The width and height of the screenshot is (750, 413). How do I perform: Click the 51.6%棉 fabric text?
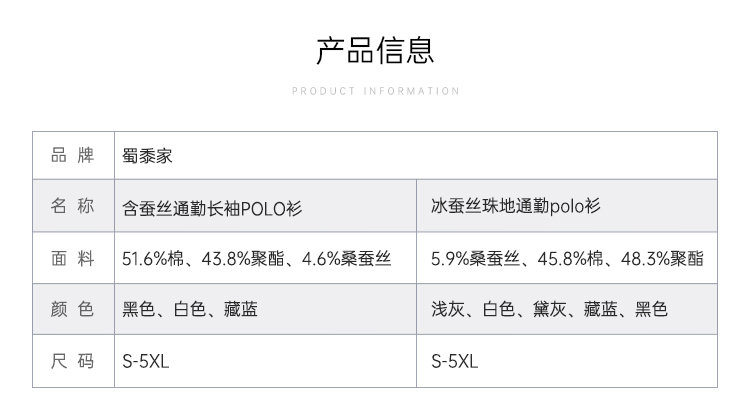pyautogui.click(x=154, y=259)
